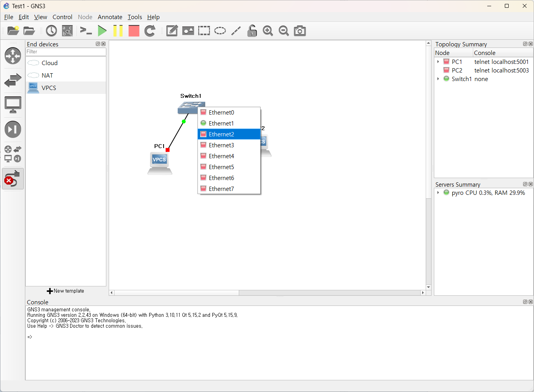Click the Open project folder icon
Image resolution: width=534 pixels, height=392 pixels.
pos(29,31)
